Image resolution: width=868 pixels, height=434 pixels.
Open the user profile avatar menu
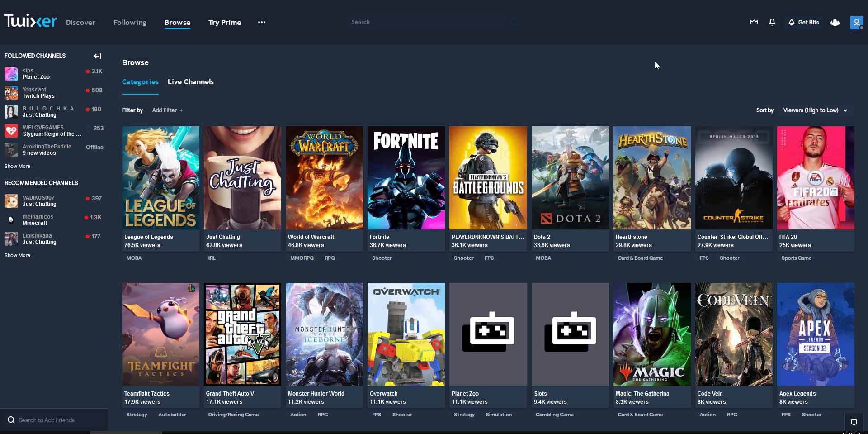[856, 22]
